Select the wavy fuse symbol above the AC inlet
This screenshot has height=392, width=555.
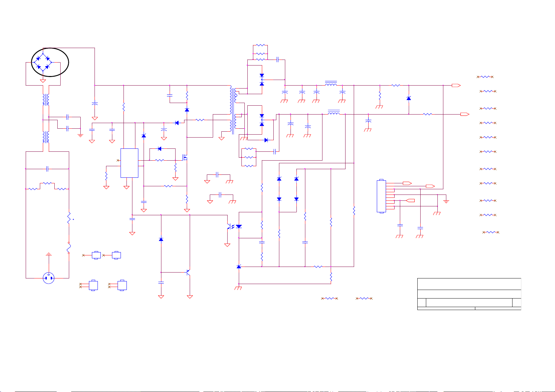click(x=69, y=248)
